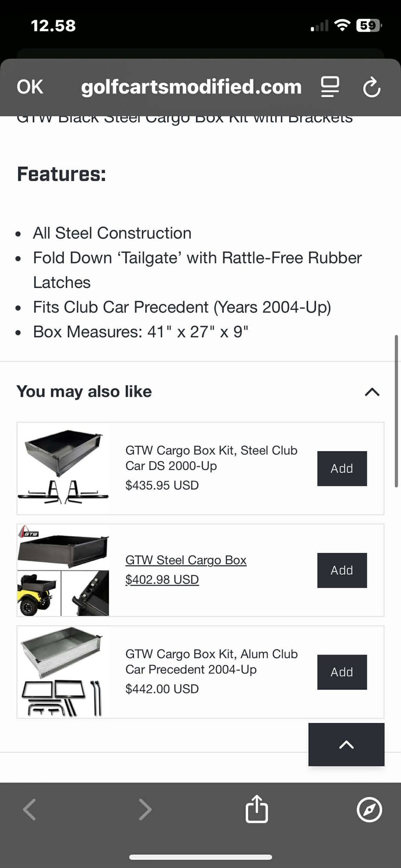
Task: Add Alum Club Car Precedent kit
Action: coord(342,672)
